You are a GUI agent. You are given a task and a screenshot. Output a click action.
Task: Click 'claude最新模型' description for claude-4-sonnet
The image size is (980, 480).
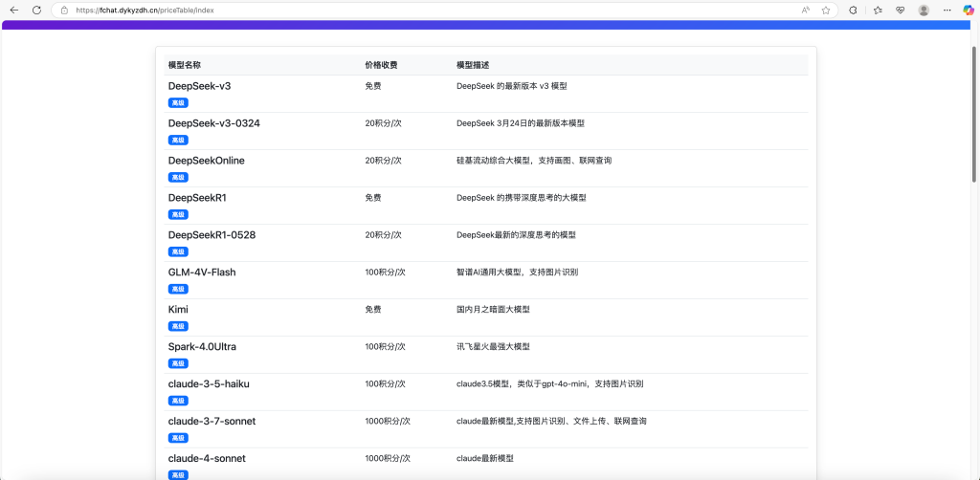coord(485,459)
